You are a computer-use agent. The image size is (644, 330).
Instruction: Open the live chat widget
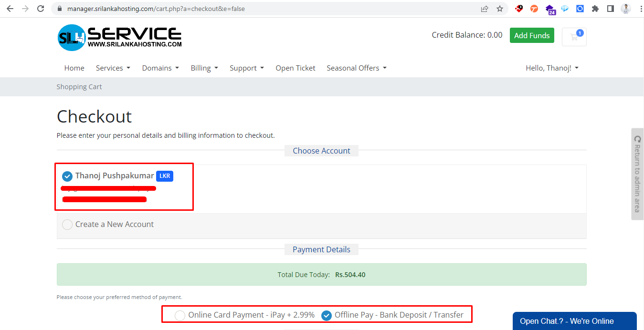coord(574,321)
